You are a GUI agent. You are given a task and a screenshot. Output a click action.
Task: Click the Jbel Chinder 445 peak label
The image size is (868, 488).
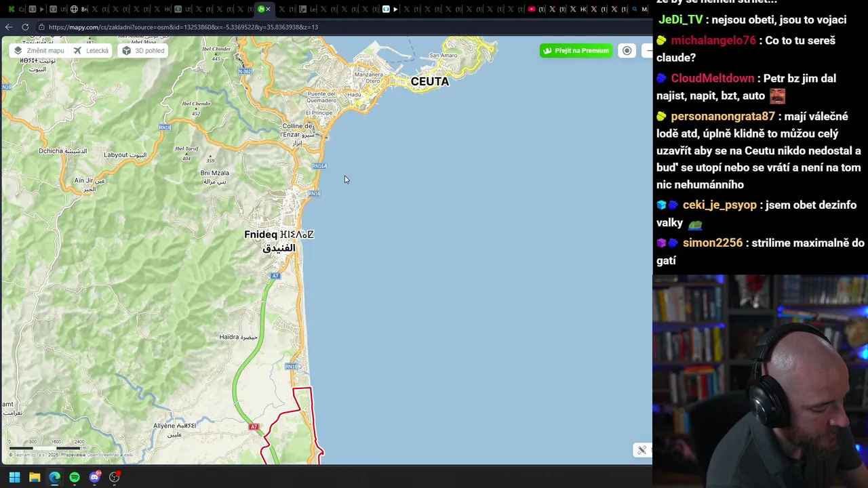pos(216,53)
